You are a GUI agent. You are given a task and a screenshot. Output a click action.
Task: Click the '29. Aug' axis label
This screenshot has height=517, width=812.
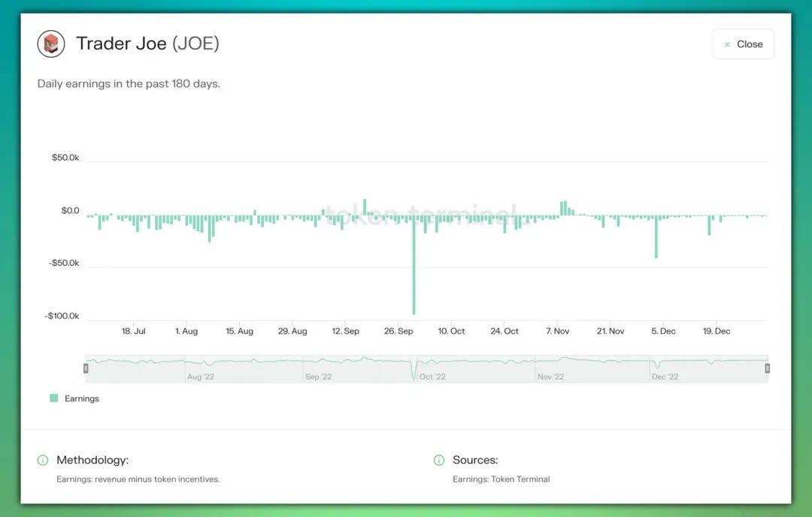click(x=292, y=331)
